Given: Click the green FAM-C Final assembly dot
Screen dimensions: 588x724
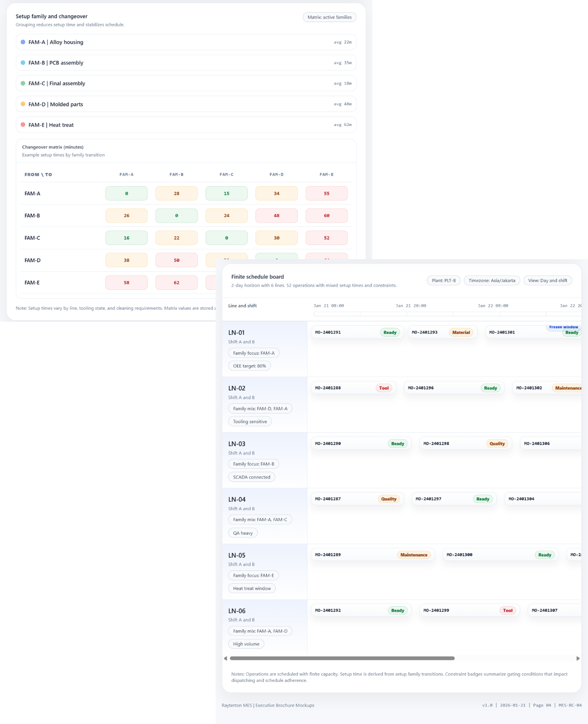Looking at the screenshot, I should coord(23,83).
